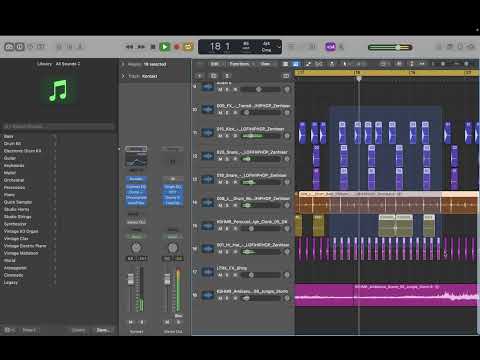480x360 pixels.
Task: Record-enable track 13 Snare
Action: pos(235,182)
